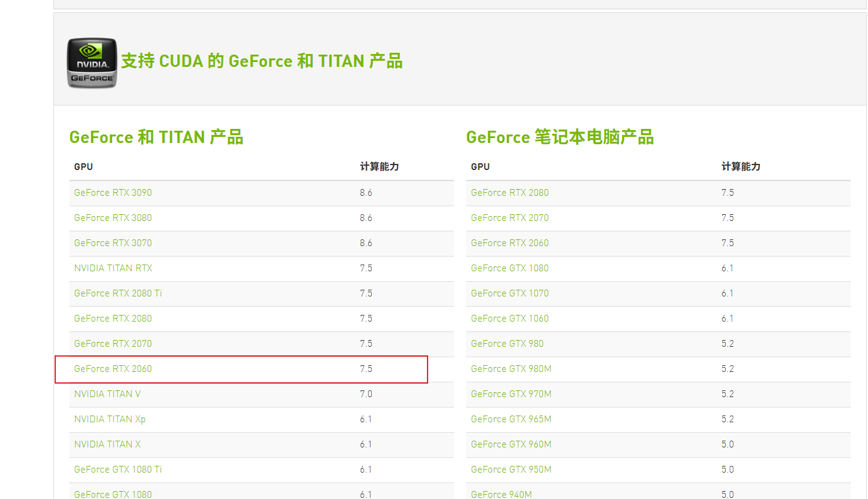This screenshot has height=499, width=868.
Task: Open the GeForce GTX 1080 Ti link
Action: click(x=118, y=470)
